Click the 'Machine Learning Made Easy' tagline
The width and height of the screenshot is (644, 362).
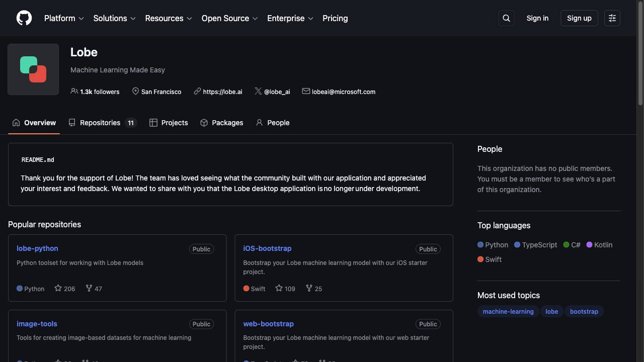point(118,70)
